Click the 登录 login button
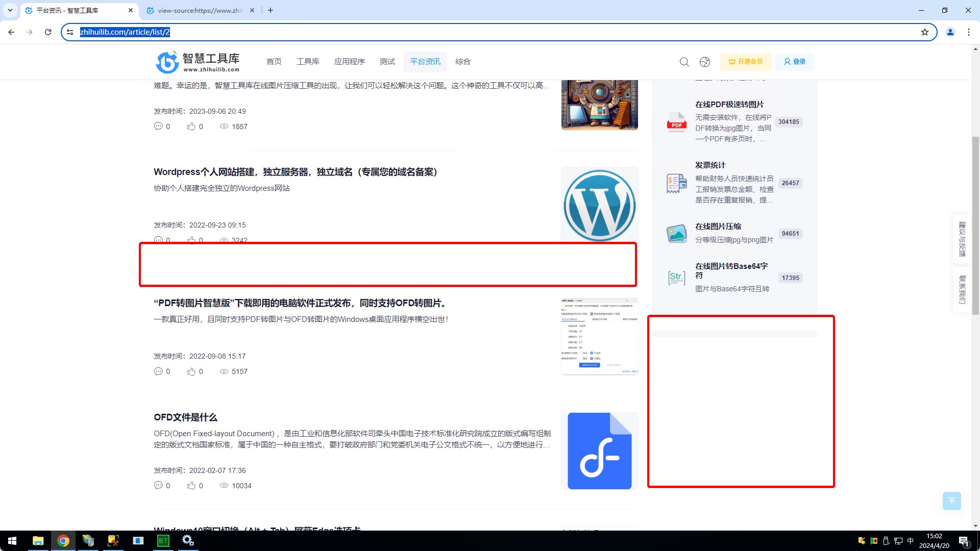The width and height of the screenshot is (980, 551). pos(794,62)
